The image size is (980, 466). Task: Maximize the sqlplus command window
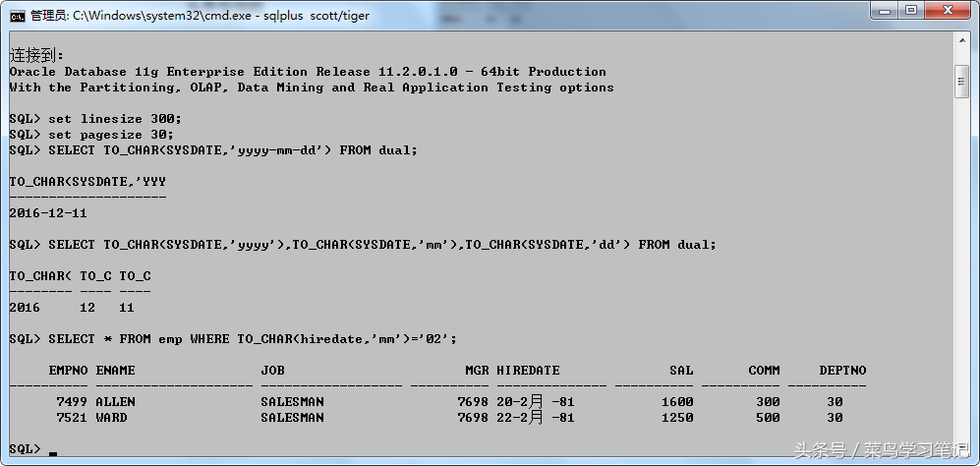(911, 10)
